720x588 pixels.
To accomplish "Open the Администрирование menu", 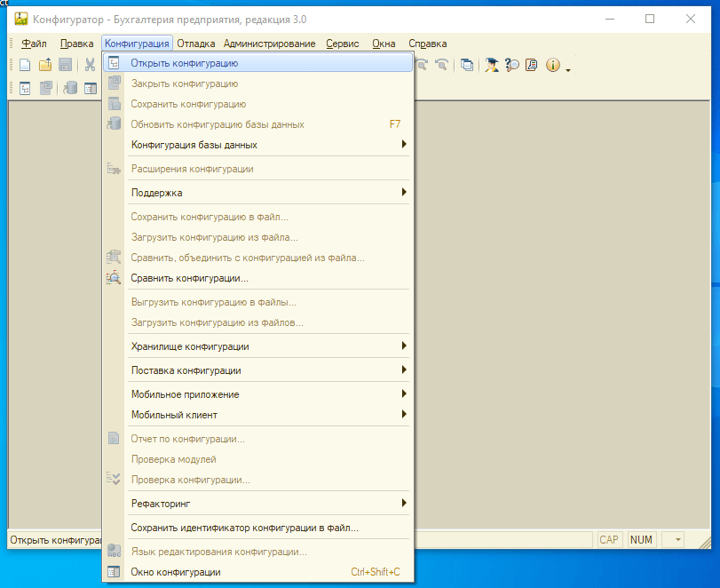I will (269, 44).
